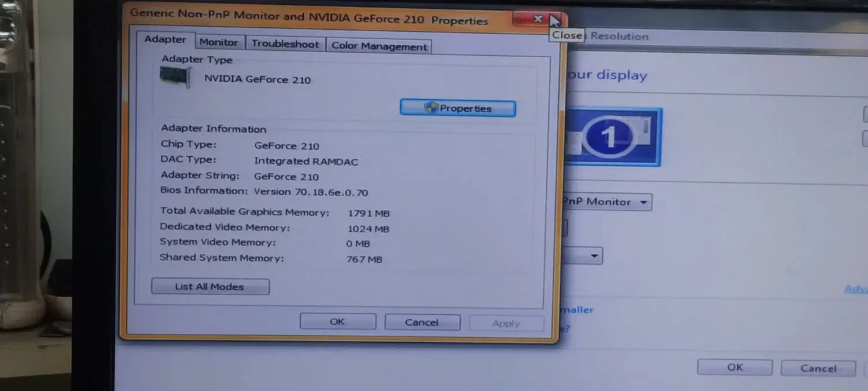Screen dimensions: 868x391
Task: Cancel the adapter properties dialog
Action: [422, 323]
